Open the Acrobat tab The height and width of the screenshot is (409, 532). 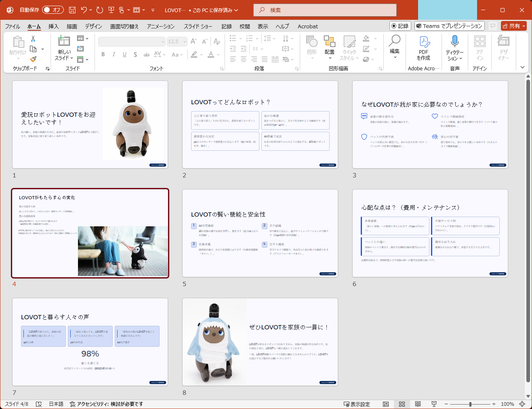point(308,26)
